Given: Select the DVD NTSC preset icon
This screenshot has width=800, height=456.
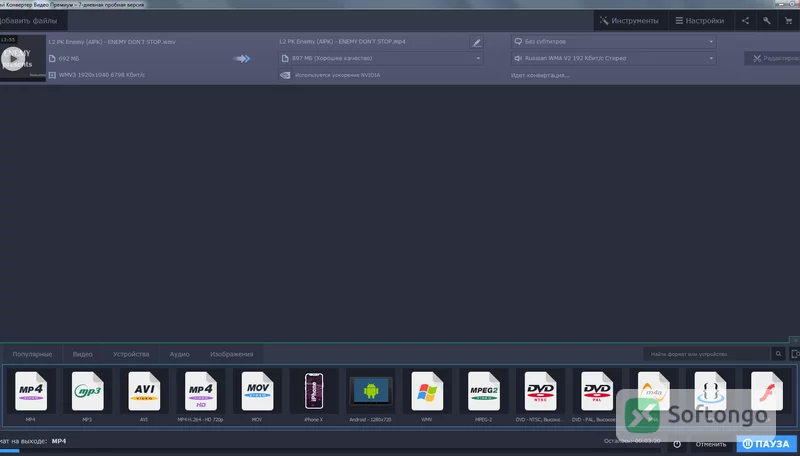Looking at the screenshot, I should (541, 391).
